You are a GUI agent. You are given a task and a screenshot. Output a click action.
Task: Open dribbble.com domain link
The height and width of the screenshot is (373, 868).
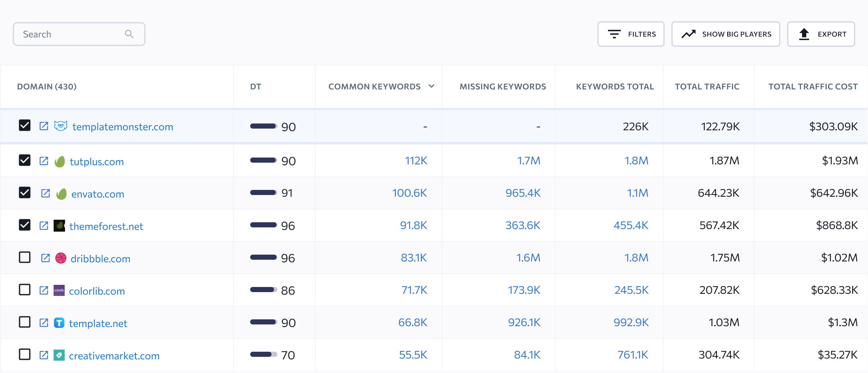pos(100,258)
